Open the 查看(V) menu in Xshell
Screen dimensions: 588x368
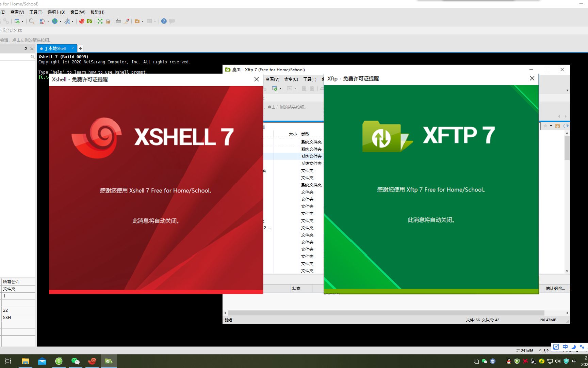pyautogui.click(x=17, y=12)
